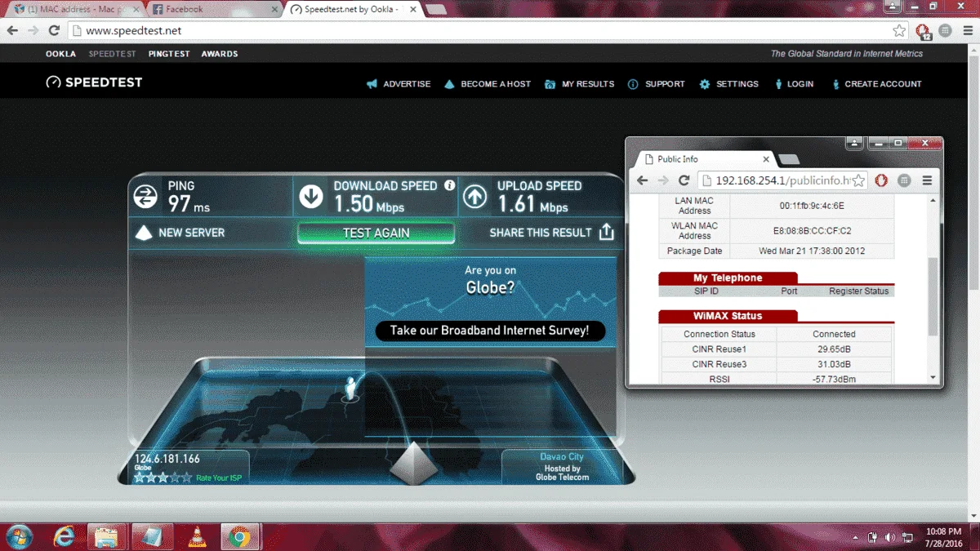This screenshot has width=980, height=551.
Task: Click the CINR Reuse1 value 29.65dB
Action: [834, 349]
